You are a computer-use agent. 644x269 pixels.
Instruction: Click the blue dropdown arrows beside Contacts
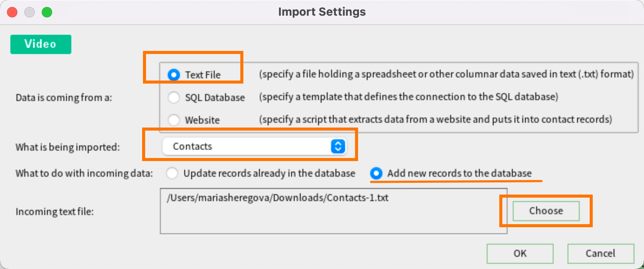(x=338, y=147)
